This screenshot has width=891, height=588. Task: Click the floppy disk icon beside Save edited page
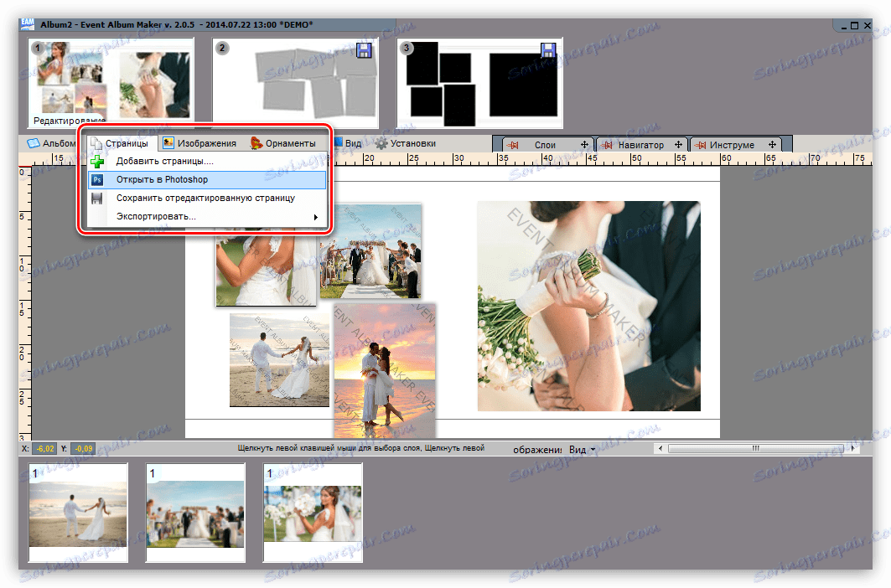pyautogui.click(x=97, y=199)
